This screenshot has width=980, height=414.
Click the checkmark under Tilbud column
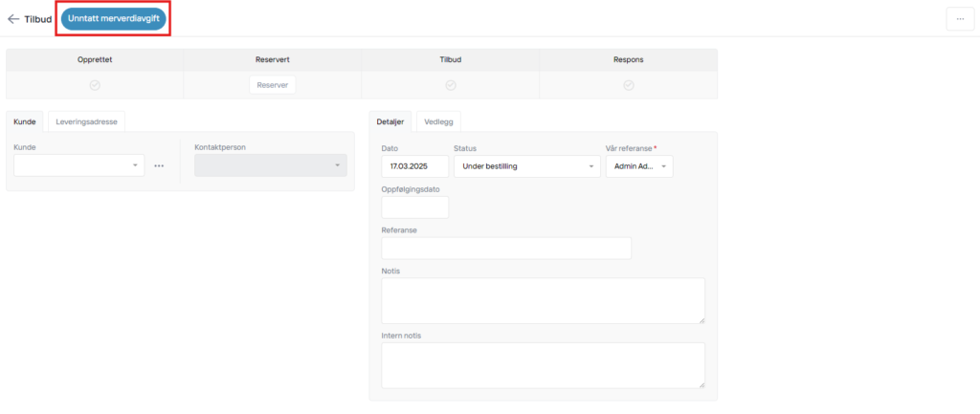(x=450, y=85)
